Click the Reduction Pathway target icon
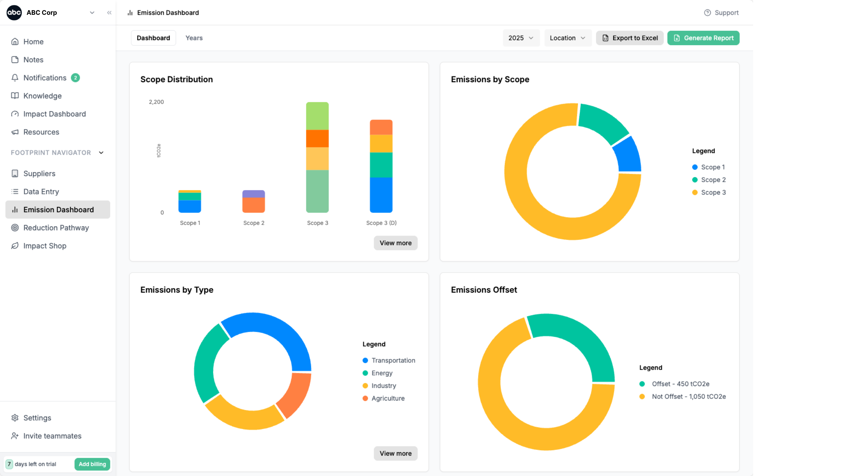Image resolution: width=868 pixels, height=476 pixels. point(15,228)
